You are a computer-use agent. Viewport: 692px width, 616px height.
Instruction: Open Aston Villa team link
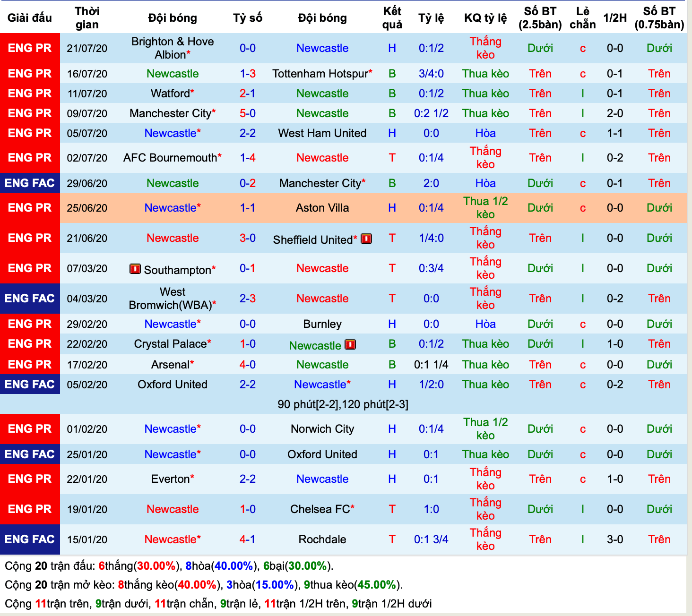[322, 208]
